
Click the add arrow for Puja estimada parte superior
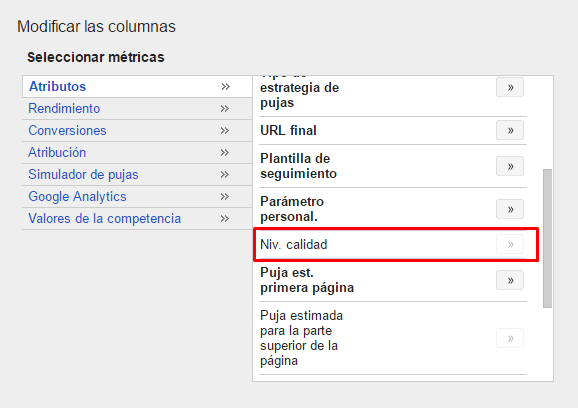tap(510, 338)
